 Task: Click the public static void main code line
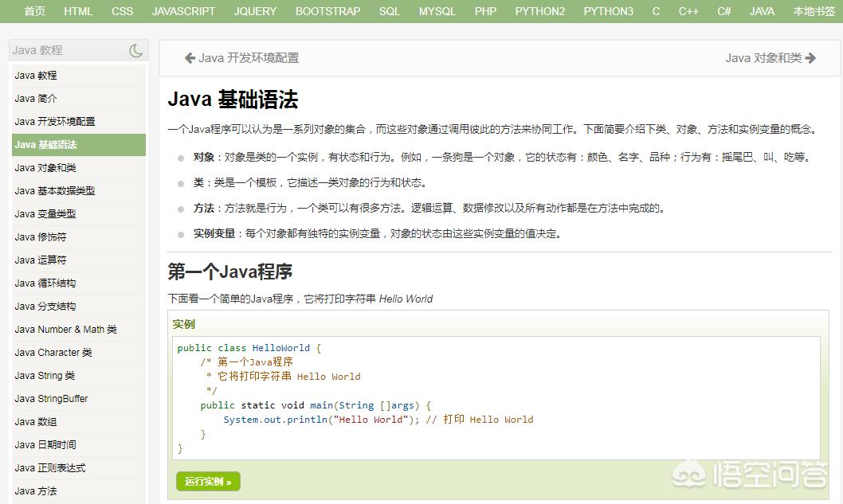tap(316, 406)
